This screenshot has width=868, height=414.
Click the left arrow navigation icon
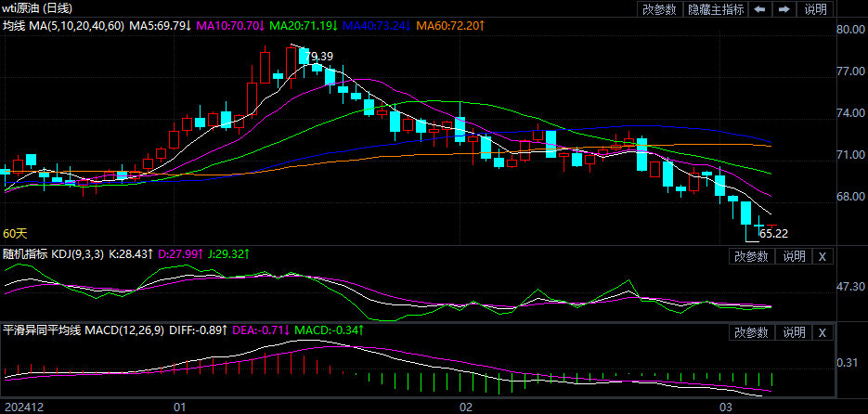(760, 9)
